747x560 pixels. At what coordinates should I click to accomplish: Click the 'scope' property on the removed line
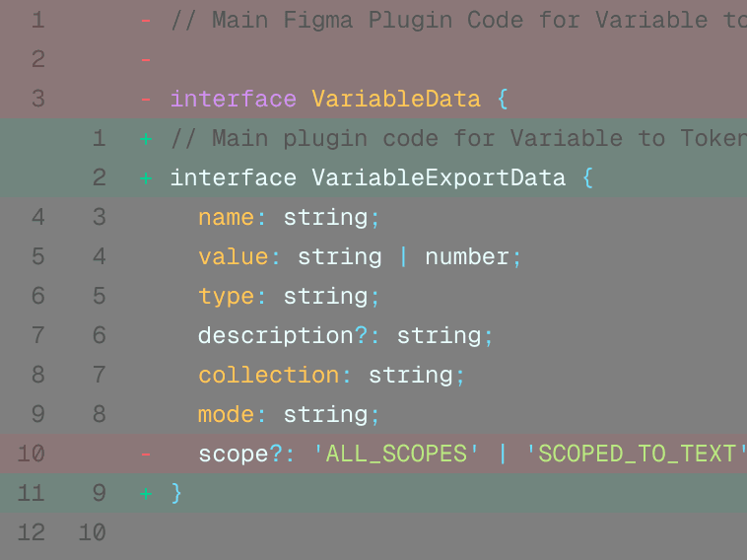233,454
